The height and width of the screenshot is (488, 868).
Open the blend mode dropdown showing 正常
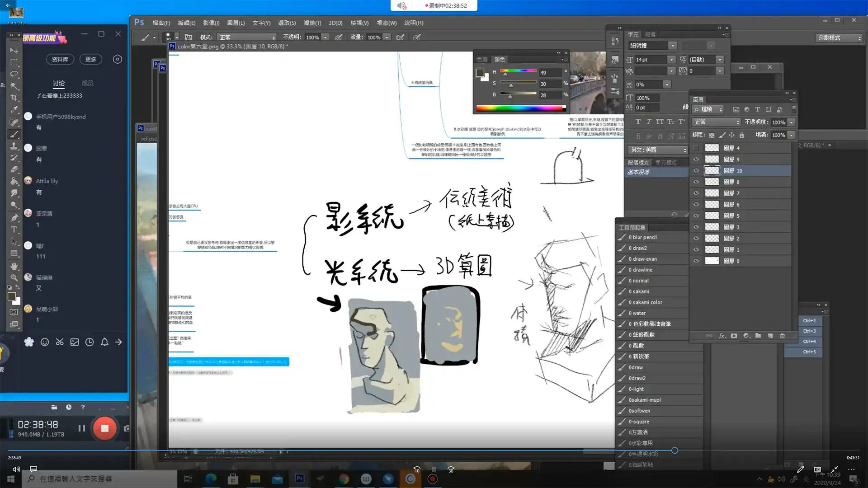716,122
